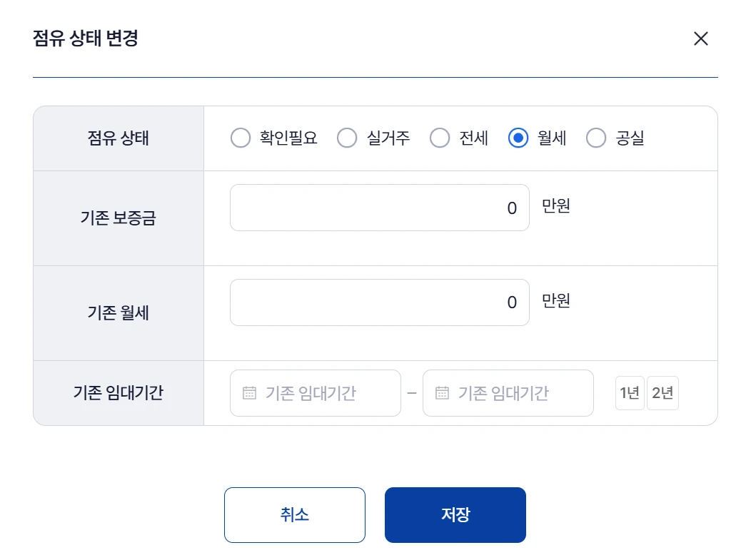Click calendar icon in start date field
This screenshot has height=560, width=751.
pyautogui.click(x=249, y=393)
